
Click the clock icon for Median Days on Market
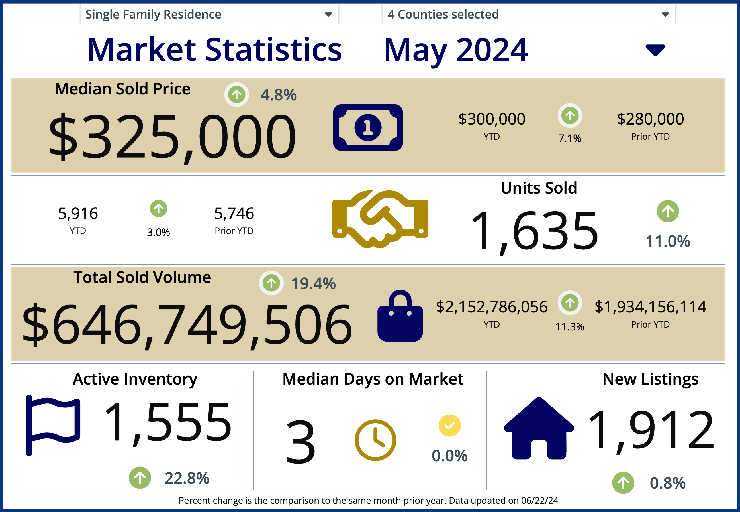tap(376, 440)
